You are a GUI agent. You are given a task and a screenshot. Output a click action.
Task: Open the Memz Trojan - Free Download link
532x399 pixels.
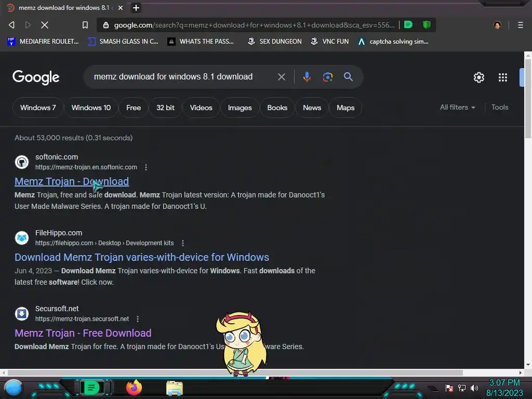tap(83, 333)
